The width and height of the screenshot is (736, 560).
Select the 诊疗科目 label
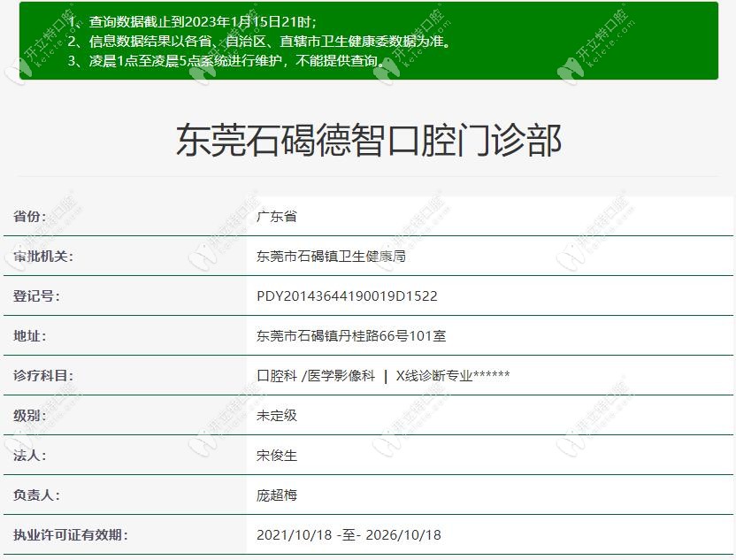pyautogui.click(x=43, y=375)
